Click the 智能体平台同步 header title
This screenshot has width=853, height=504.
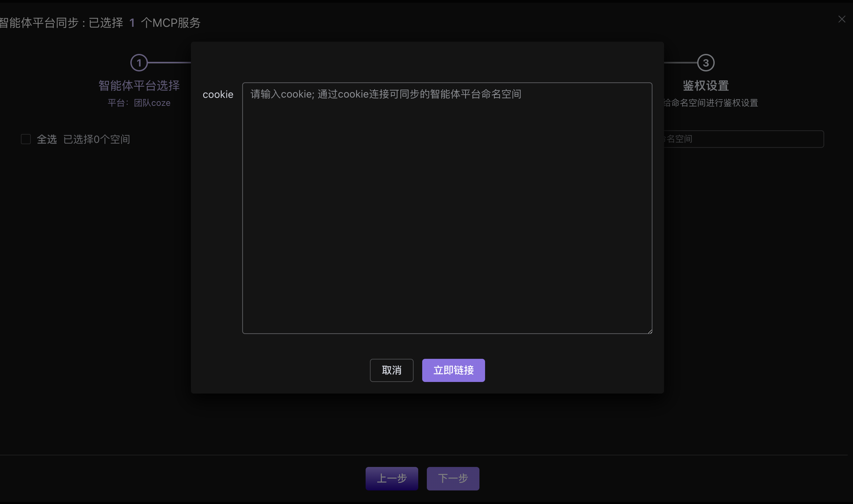click(39, 23)
